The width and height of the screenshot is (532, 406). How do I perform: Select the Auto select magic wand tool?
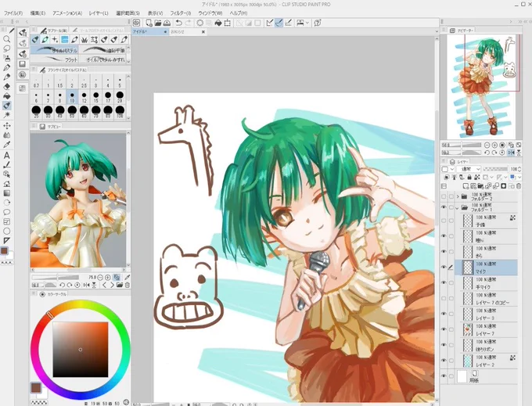[6, 115]
